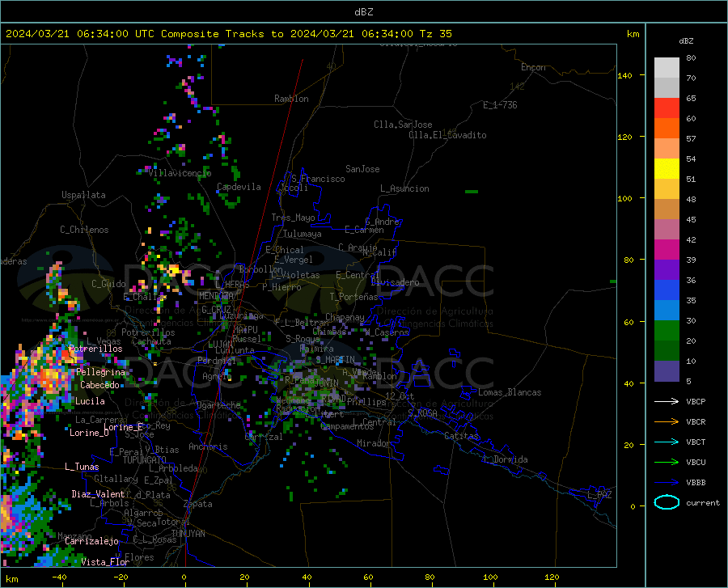Click the Ramblon label near top
Viewport: 728px width, 588px height.
291,99
